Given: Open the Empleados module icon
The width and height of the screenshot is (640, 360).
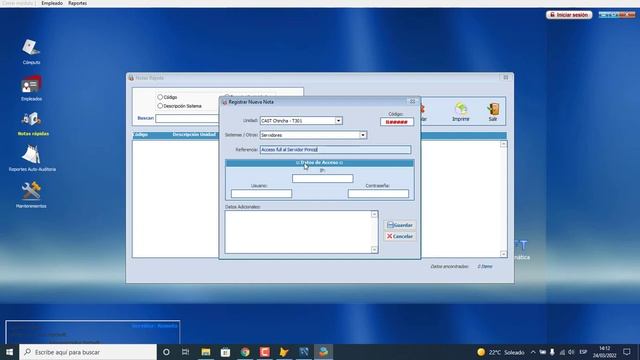Looking at the screenshot, I should pyautogui.click(x=31, y=85).
